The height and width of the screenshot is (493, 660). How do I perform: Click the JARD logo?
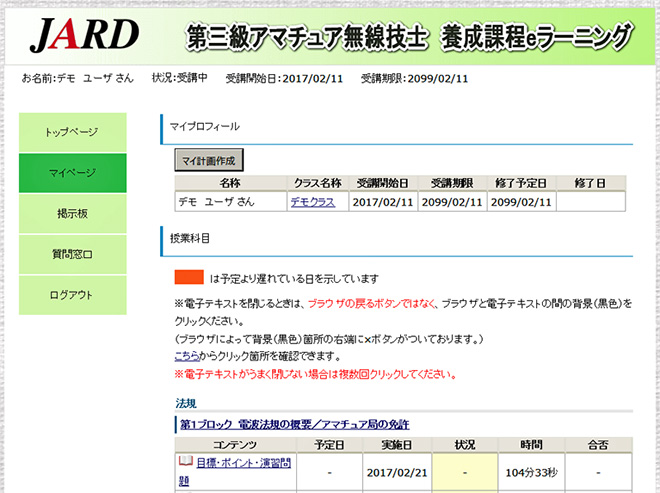[x=84, y=35]
